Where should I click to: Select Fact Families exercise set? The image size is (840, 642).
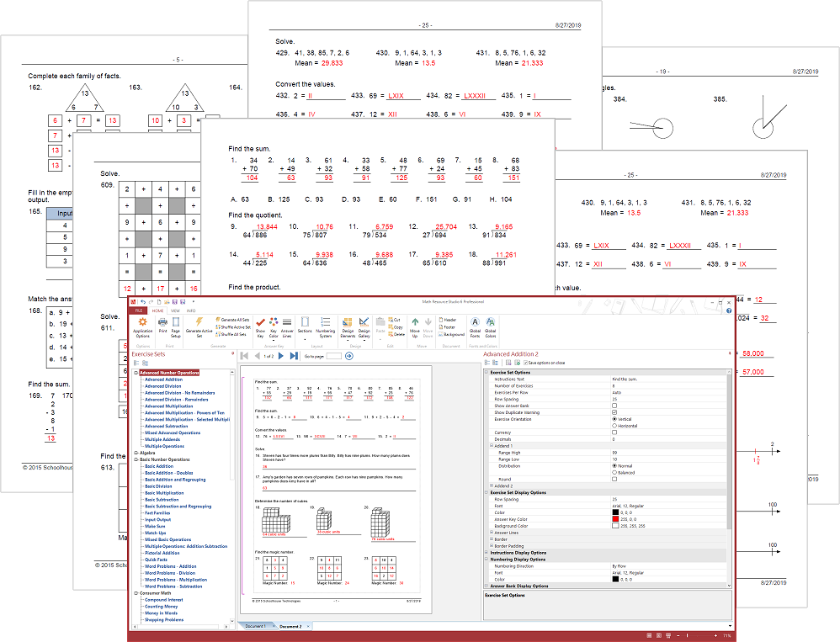pos(157,513)
